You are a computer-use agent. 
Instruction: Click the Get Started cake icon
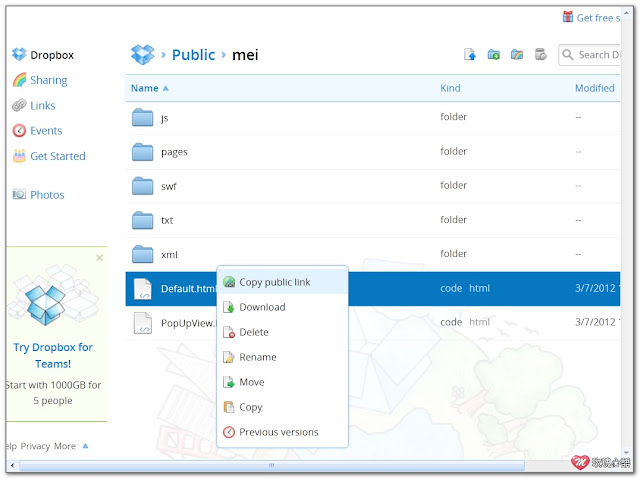pyautogui.click(x=19, y=155)
